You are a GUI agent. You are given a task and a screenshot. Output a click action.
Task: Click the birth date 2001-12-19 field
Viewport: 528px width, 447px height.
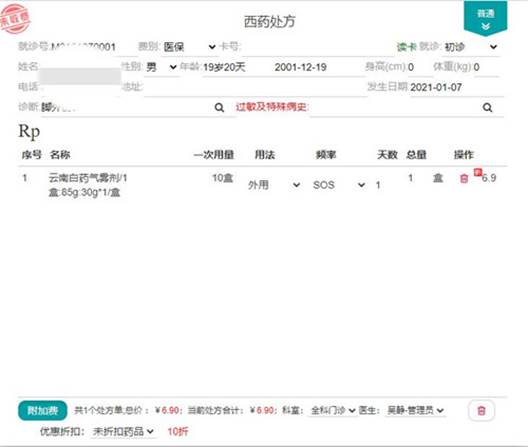[300, 67]
